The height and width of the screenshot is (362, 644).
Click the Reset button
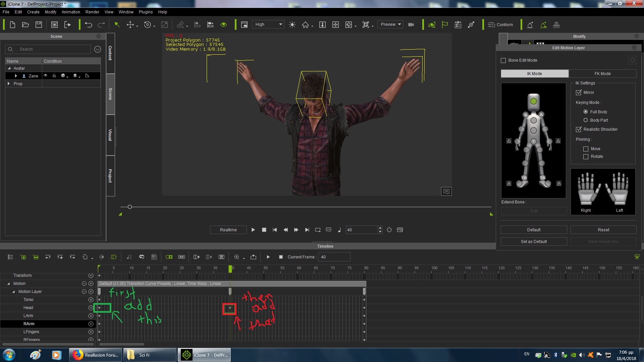[603, 230]
